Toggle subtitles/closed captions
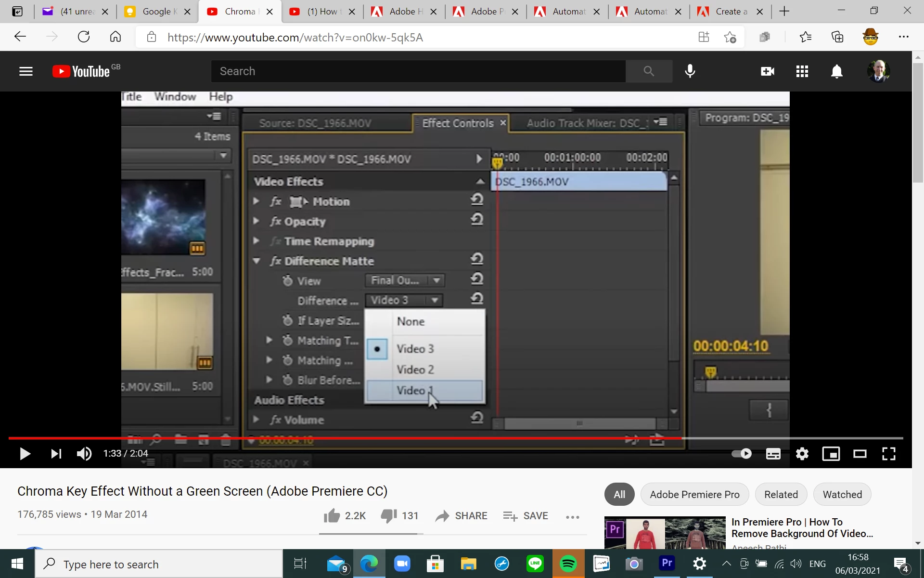Viewport: 924px width, 578px height. [x=773, y=454]
